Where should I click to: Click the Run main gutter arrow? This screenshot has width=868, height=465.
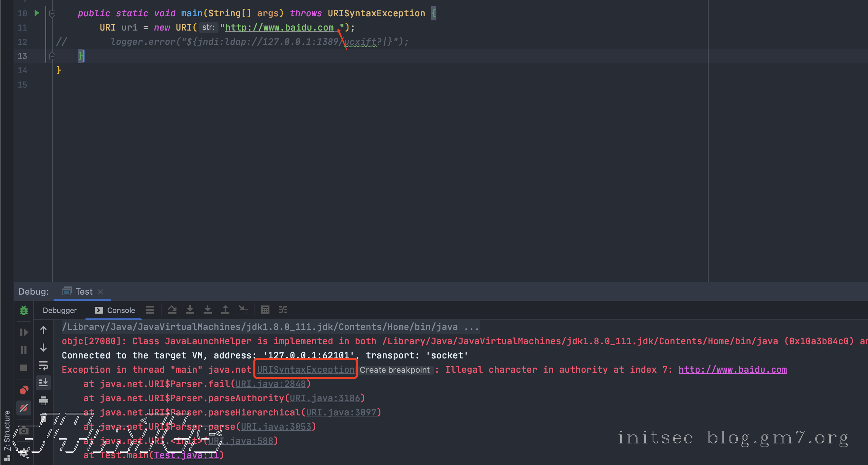point(37,13)
